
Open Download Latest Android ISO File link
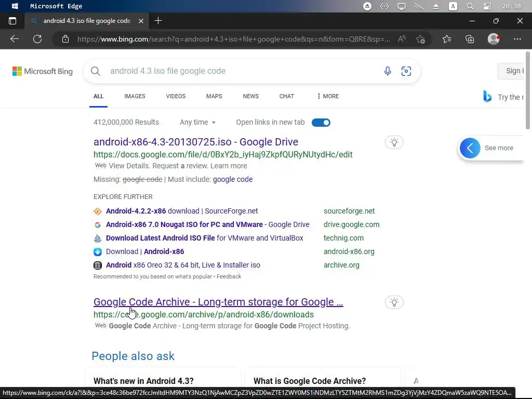click(205, 238)
